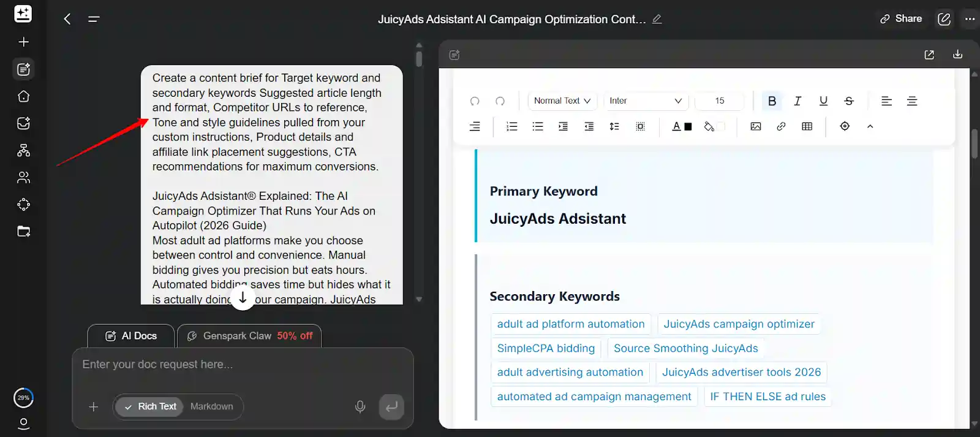Image resolution: width=980 pixels, height=437 pixels.
Task: Open line spacing options
Action: pyautogui.click(x=614, y=126)
